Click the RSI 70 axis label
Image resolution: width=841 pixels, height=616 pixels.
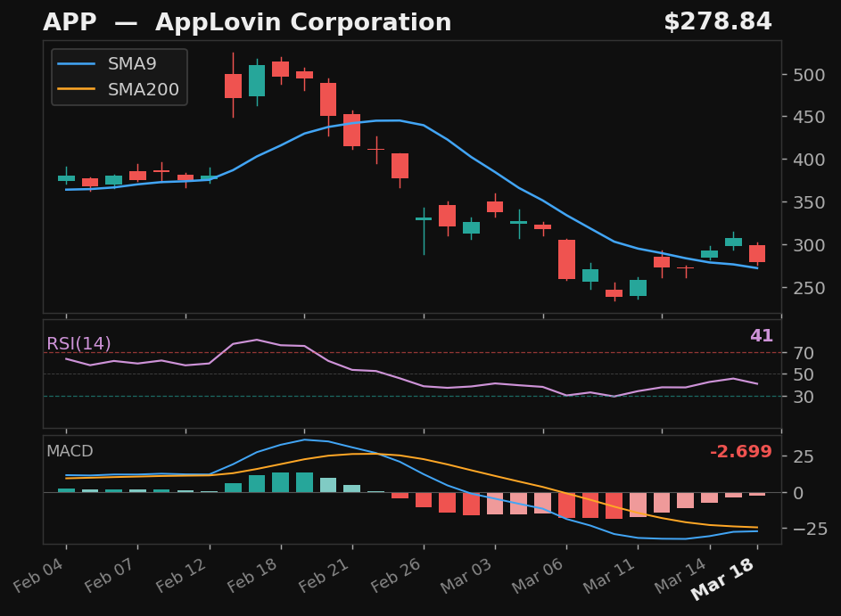[x=804, y=353]
